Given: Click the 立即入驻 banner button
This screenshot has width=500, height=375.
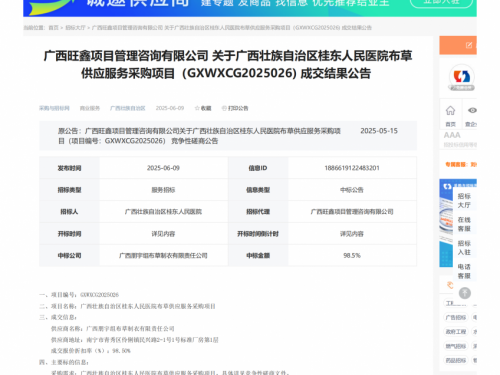Looking at the screenshot, I should click(x=441, y=3).
